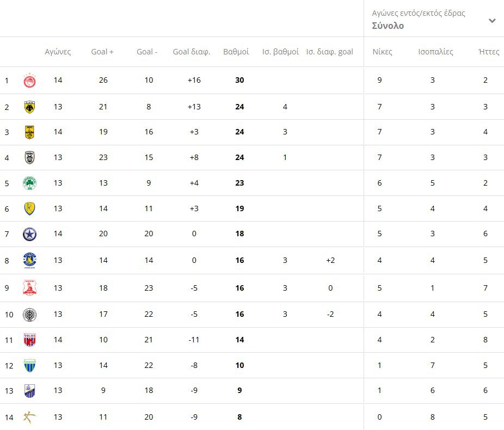Click the Αγώνες column header
Viewport: 504px width, 430px height.
click(x=58, y=52)
